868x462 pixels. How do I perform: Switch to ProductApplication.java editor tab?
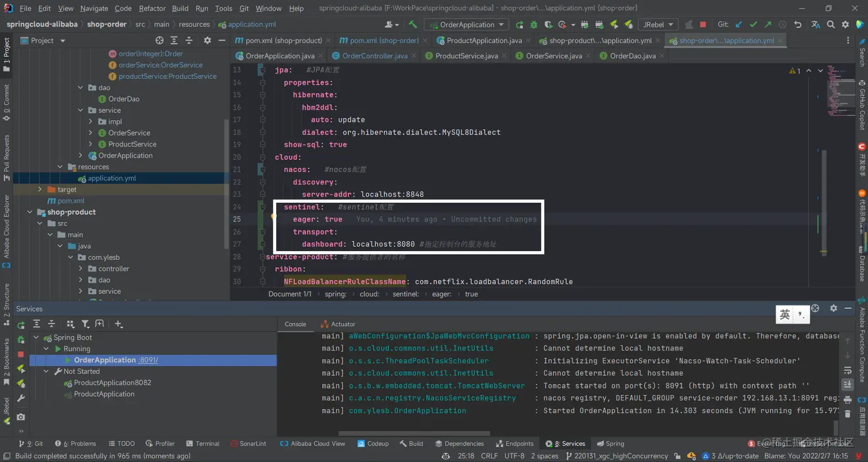484,41
